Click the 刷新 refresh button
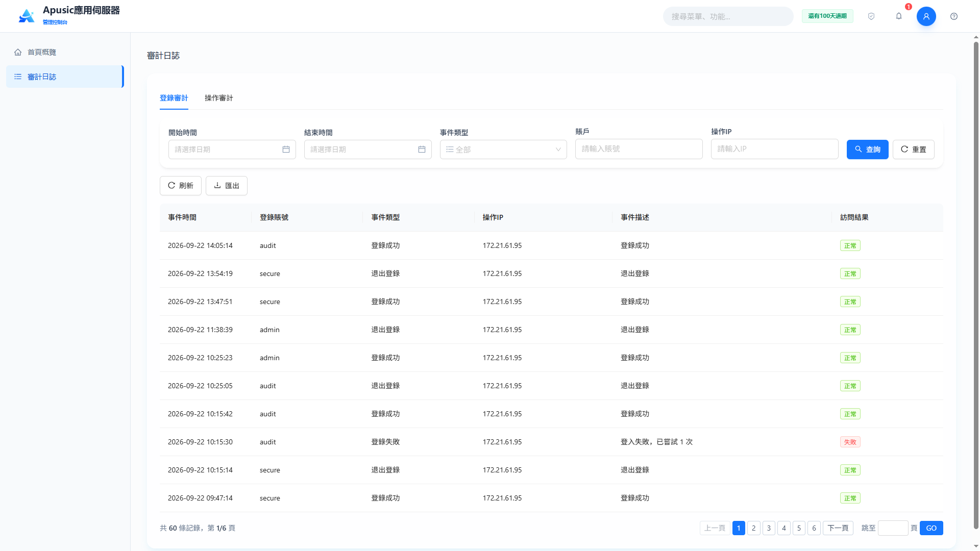This screenshot has width=980, height=551. tap(181, 186)
